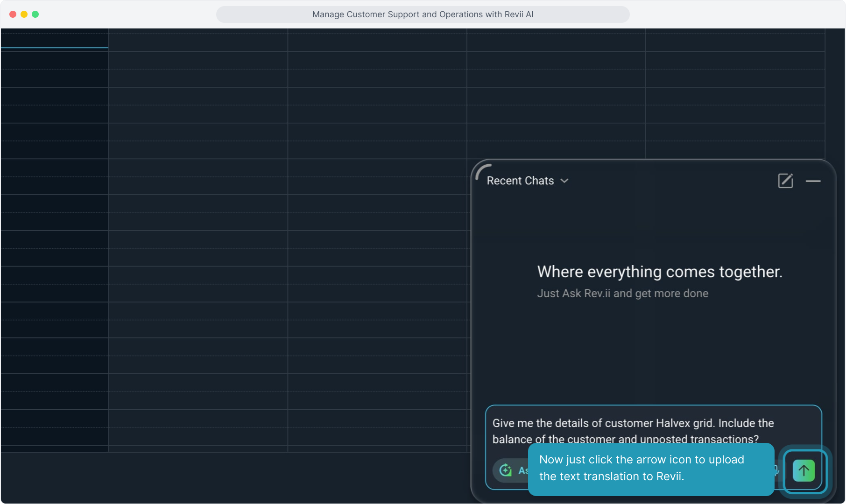Expand the chevron next to Recent Chats
This screenshot has width=846, height=504.
coord(564,181)
